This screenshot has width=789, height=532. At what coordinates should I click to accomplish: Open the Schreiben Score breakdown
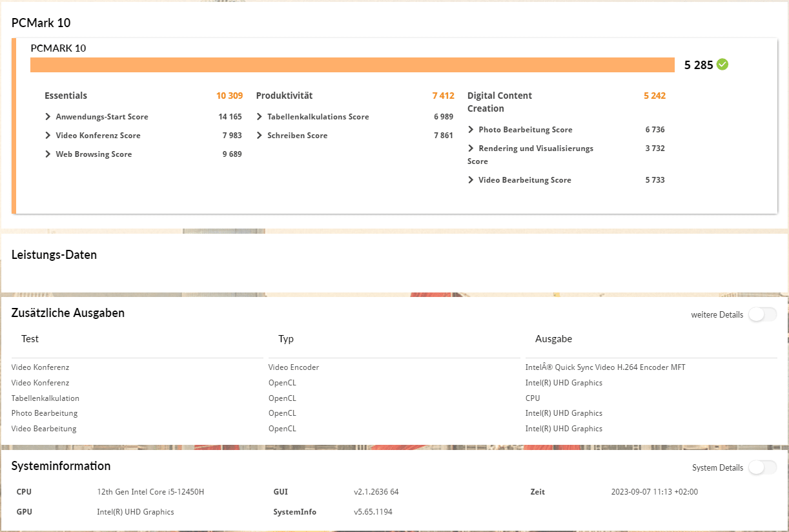point(260,136)
